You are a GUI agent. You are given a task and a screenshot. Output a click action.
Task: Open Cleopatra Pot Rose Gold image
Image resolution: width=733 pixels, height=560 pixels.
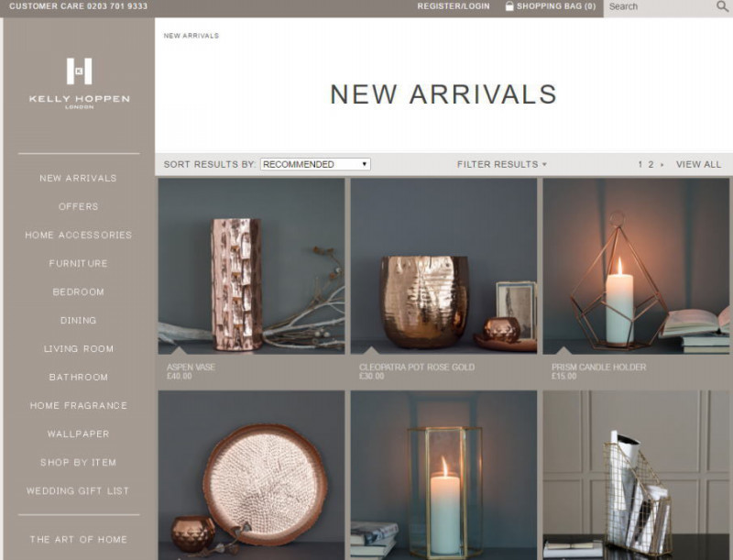(443, 266)
